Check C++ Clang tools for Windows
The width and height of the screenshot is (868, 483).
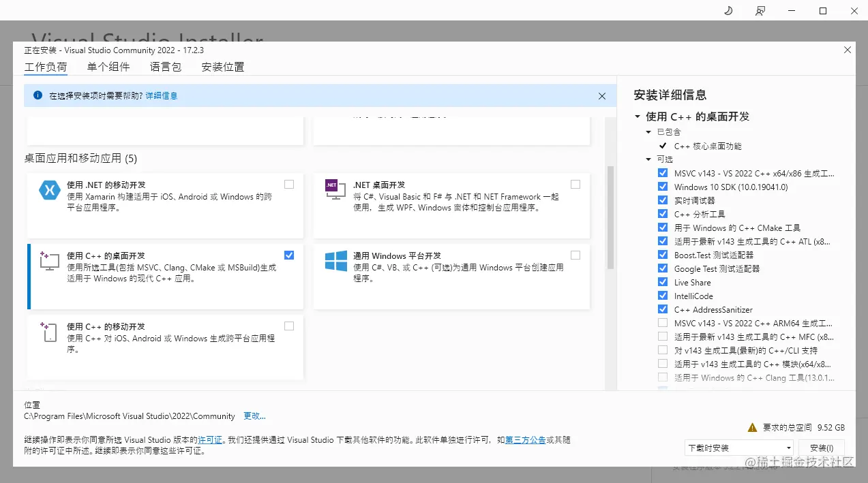tap(663, 377)
